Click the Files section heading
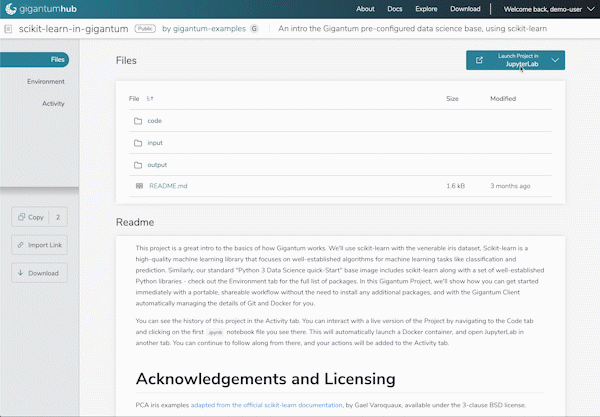The height and width of the screenshot is (417, 600). pos(126,60)
